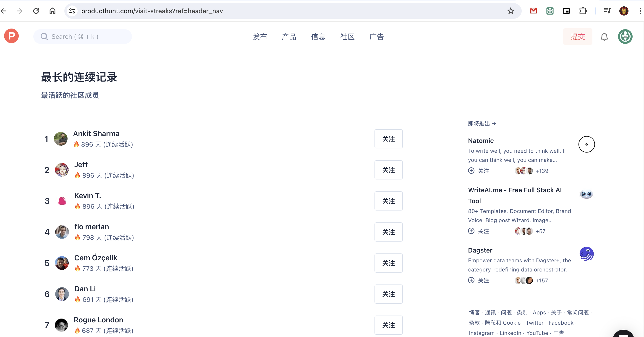Open the 博客 footer link
The image size is (644, 337).
[x=474, y=313]
